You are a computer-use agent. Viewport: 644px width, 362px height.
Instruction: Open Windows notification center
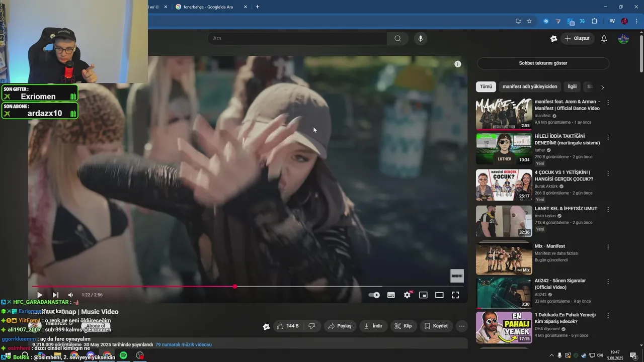tap(634, 355)
